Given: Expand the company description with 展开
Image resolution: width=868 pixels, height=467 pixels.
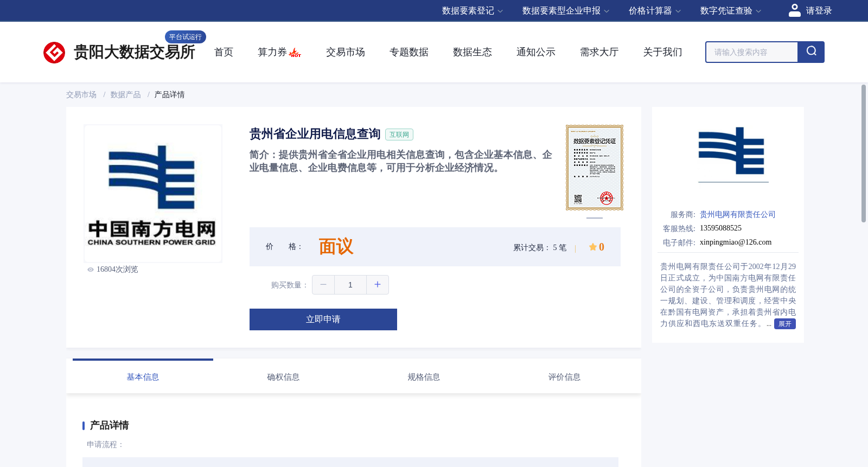Looking at the screenshot, I should click(x=785, y=324).
